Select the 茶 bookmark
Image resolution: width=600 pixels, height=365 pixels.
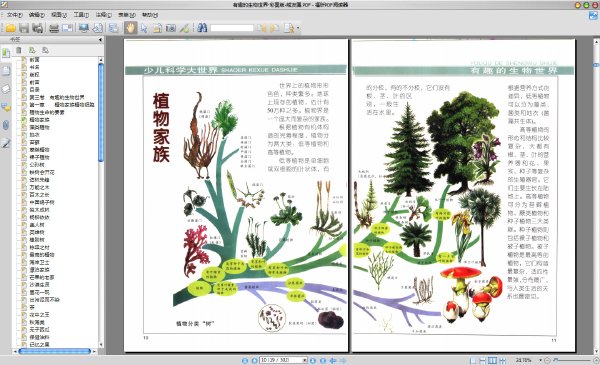(x=32, y=307)
